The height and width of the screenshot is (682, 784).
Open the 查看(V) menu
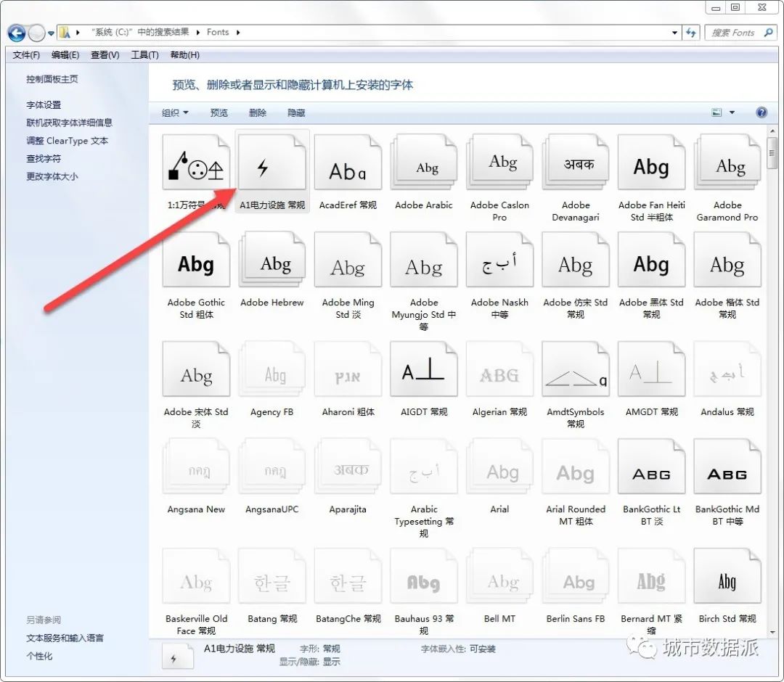click(105, 55)
